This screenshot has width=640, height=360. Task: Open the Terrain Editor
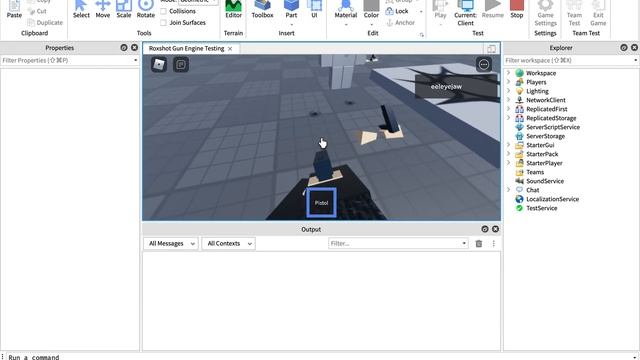click(x=233, y=9)
